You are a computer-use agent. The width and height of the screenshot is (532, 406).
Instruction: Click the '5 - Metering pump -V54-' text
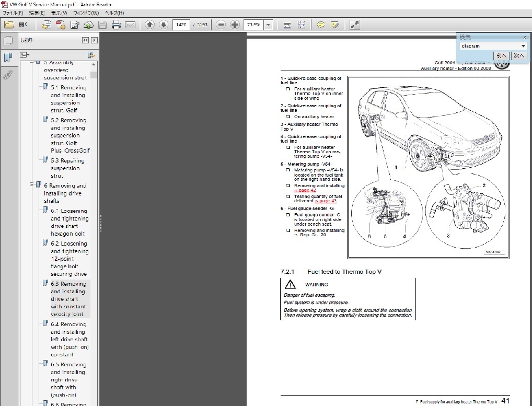[x=305, y=164]
